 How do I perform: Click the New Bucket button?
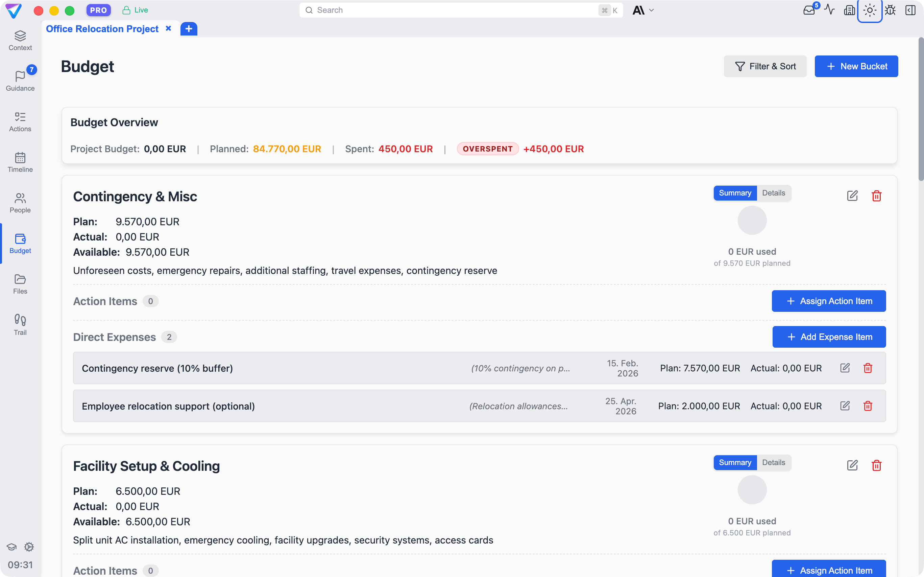coord(856,66)
